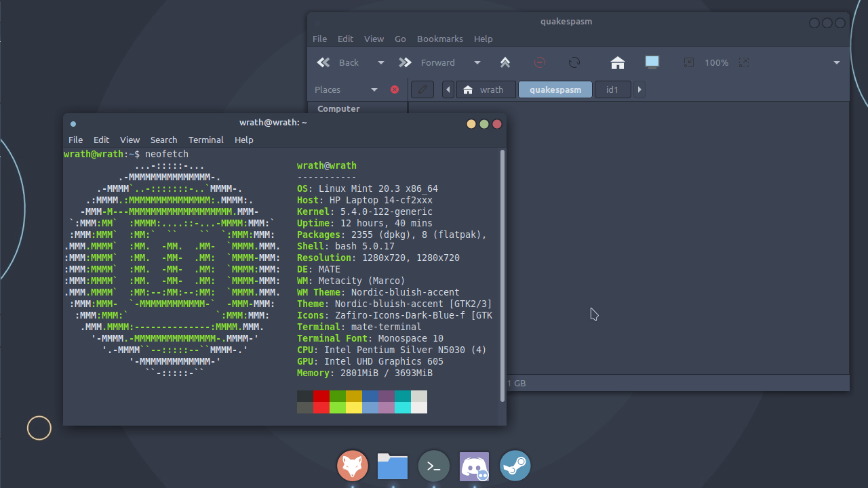
Task: Open the Forward history dropdown arrow
Action: coord(477,62)
